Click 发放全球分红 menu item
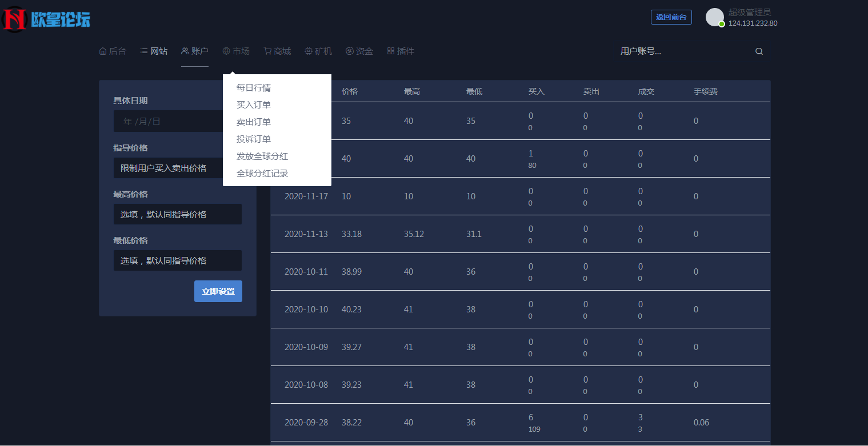The width and height of the screenshot is (868, 446). point(262,156)
